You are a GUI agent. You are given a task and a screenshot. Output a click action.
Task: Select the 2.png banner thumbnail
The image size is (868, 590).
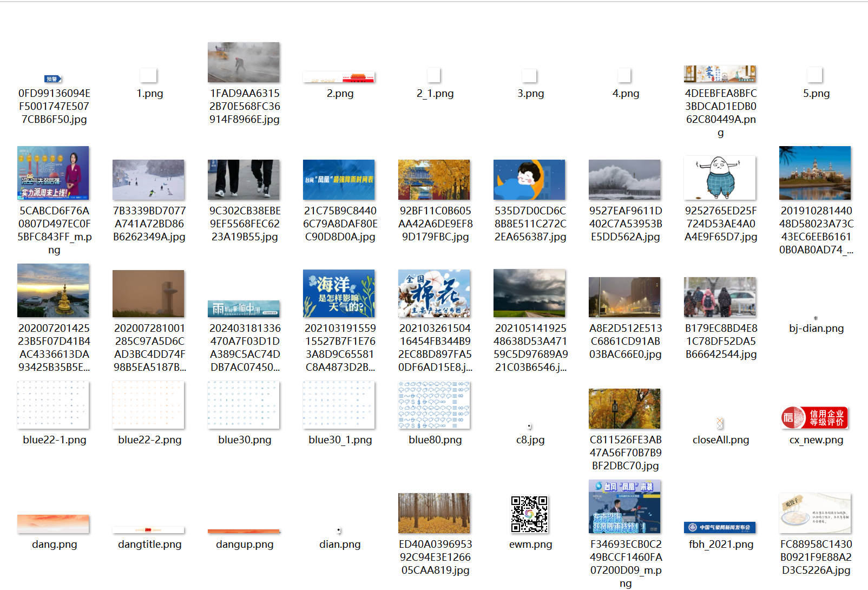[x=339, y=77]
